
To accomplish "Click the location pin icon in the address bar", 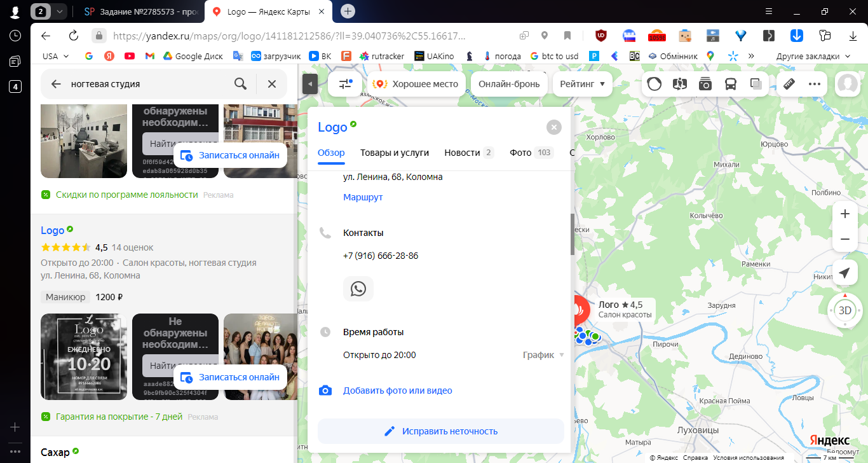I will coord(545,35).
